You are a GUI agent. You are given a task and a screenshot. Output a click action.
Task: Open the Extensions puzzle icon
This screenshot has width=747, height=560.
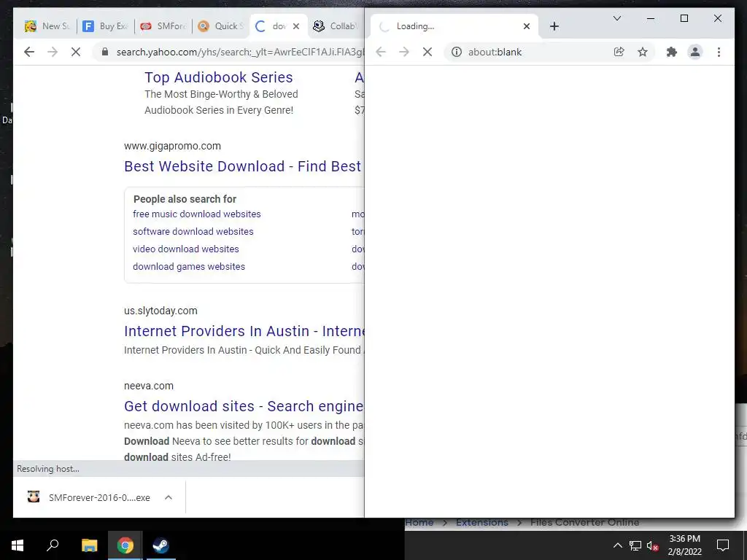[x=672, y=52]
